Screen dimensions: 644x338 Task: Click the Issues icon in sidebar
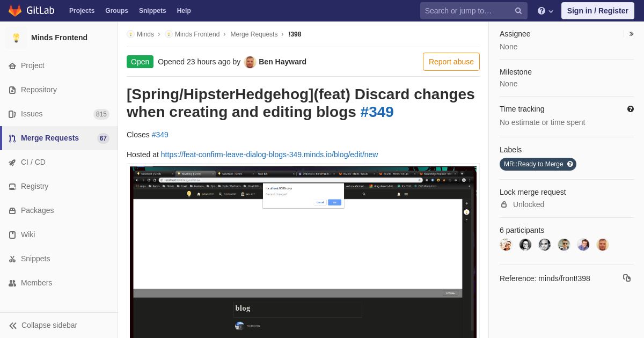pyautogui.click(x=12, y=114)
